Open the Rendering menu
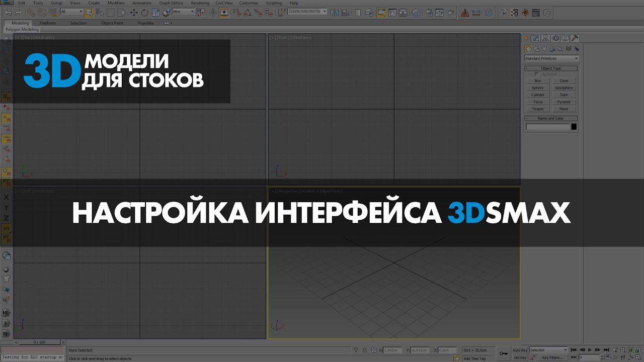Viewport: 644px width, 362px height. pos(200,3)
